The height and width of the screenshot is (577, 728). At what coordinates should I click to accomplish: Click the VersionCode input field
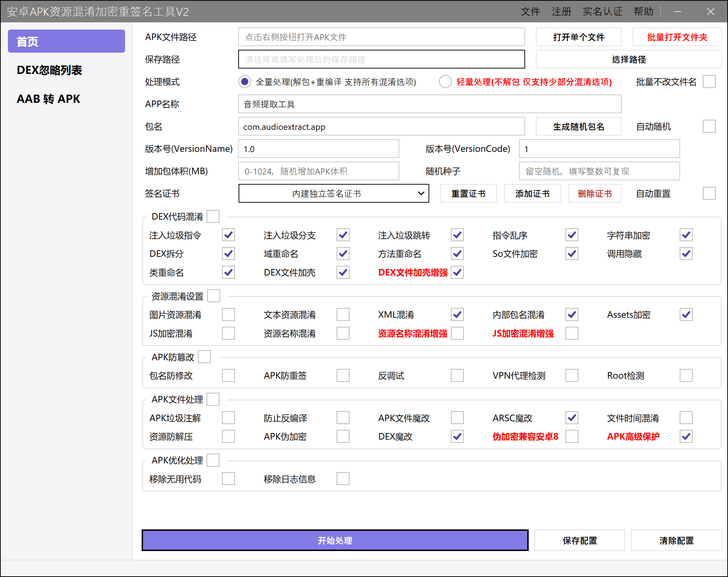599,149
